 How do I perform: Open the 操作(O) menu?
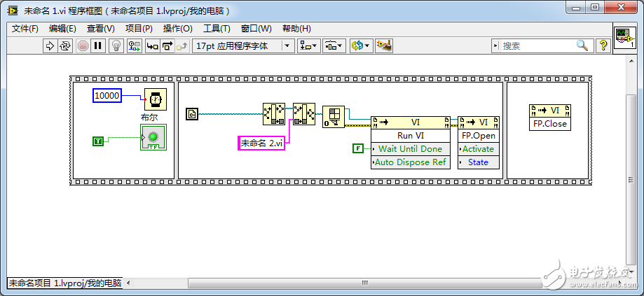point(177,29)
